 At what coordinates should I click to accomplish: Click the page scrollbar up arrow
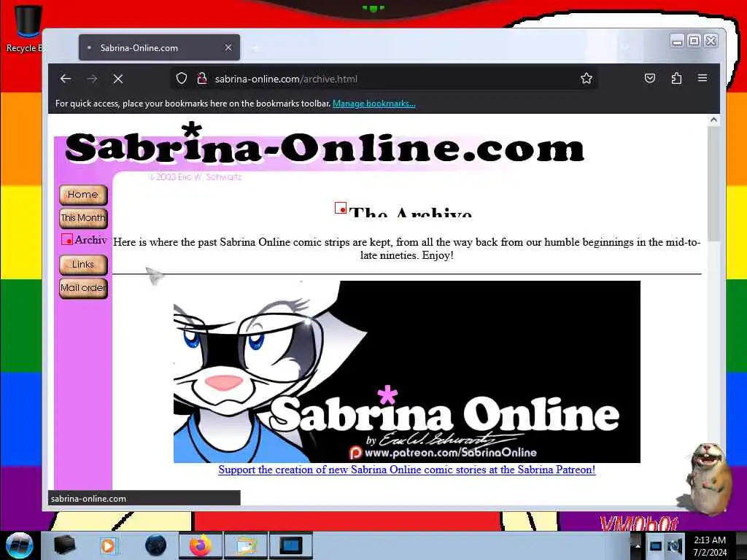point(713,120)
